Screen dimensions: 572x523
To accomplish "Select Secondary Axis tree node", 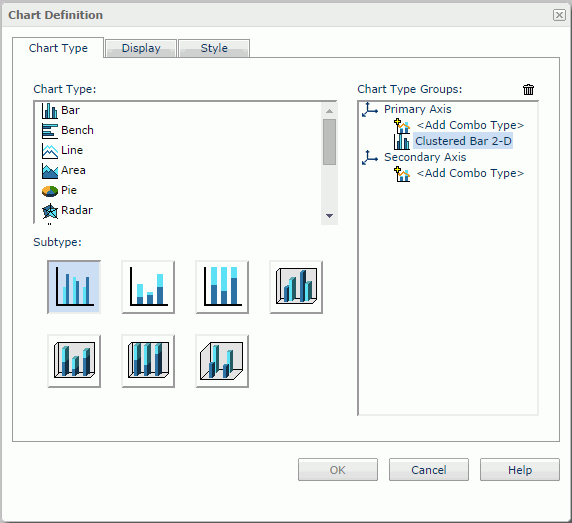I will (x=425, y=157).
